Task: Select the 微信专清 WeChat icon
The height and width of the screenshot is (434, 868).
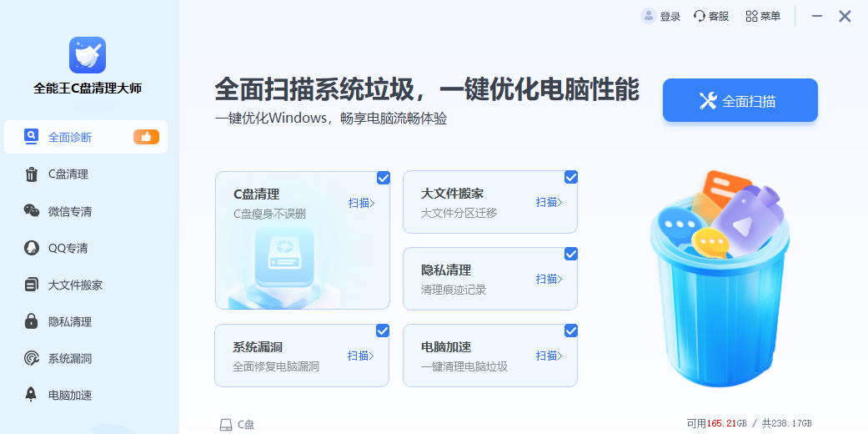Action: point(32,211)
